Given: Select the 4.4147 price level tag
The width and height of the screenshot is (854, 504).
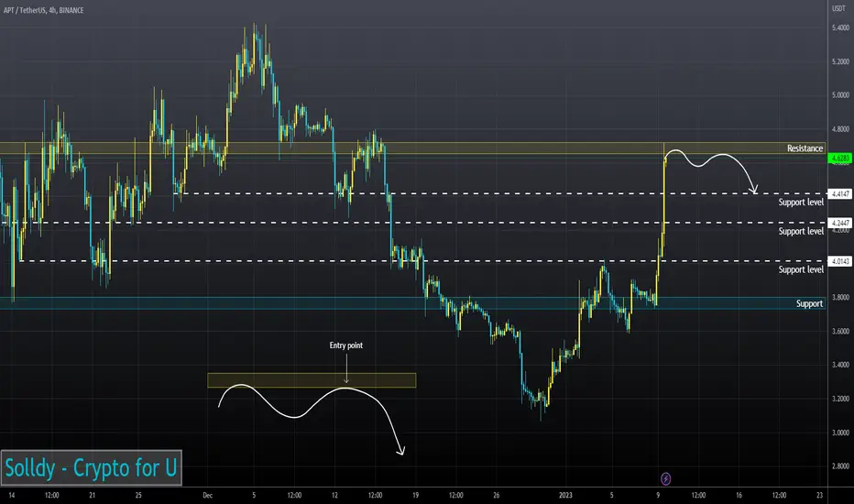Looking at the screenshot, I should click(840, 193).
